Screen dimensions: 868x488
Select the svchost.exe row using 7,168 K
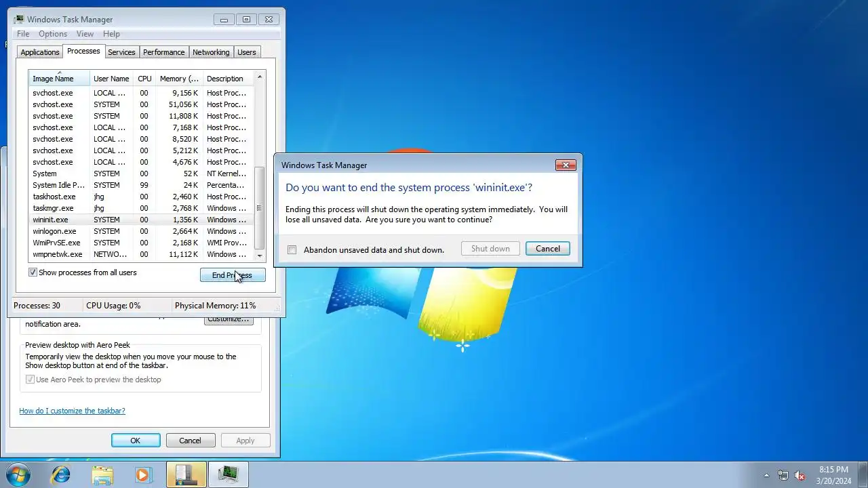[141, 127]
